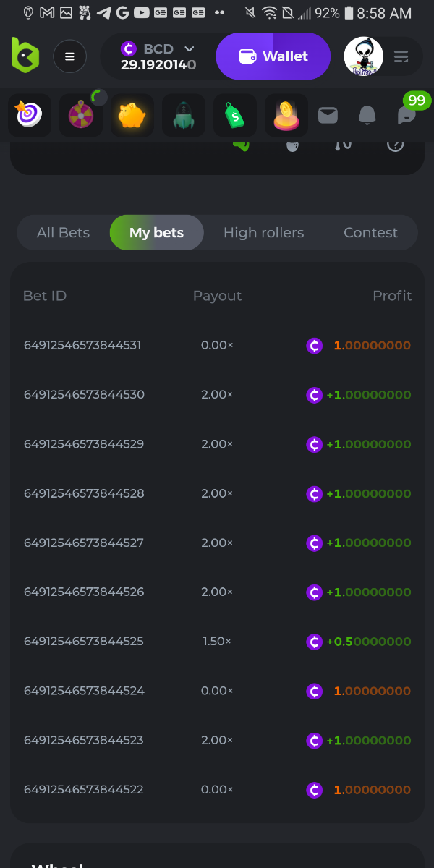Click the purple Wallet button

click(273, 56)
